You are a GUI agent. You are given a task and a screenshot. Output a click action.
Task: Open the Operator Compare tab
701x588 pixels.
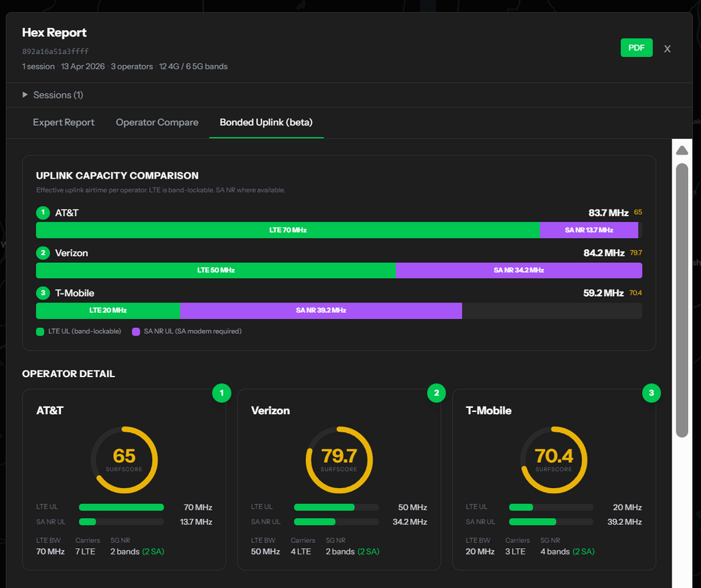tap(157, 122)
